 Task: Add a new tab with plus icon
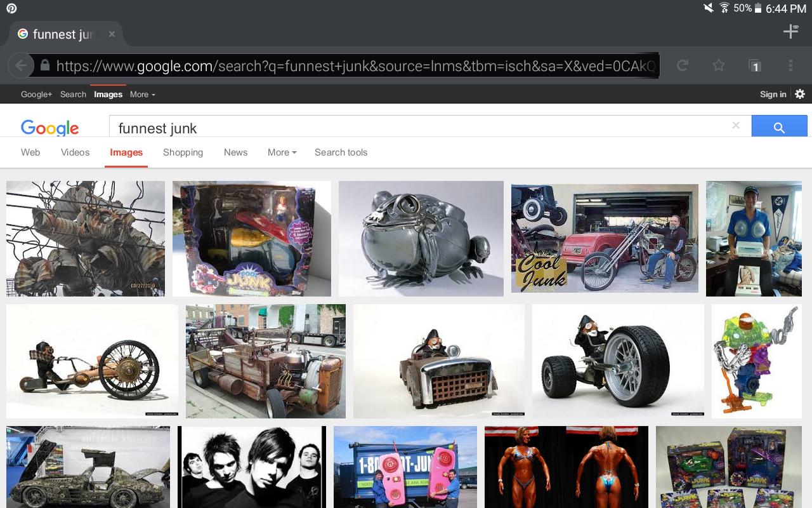[790, 31]
